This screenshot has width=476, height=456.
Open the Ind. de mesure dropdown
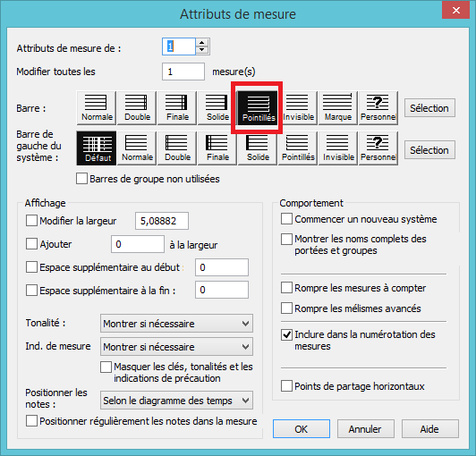176,347
